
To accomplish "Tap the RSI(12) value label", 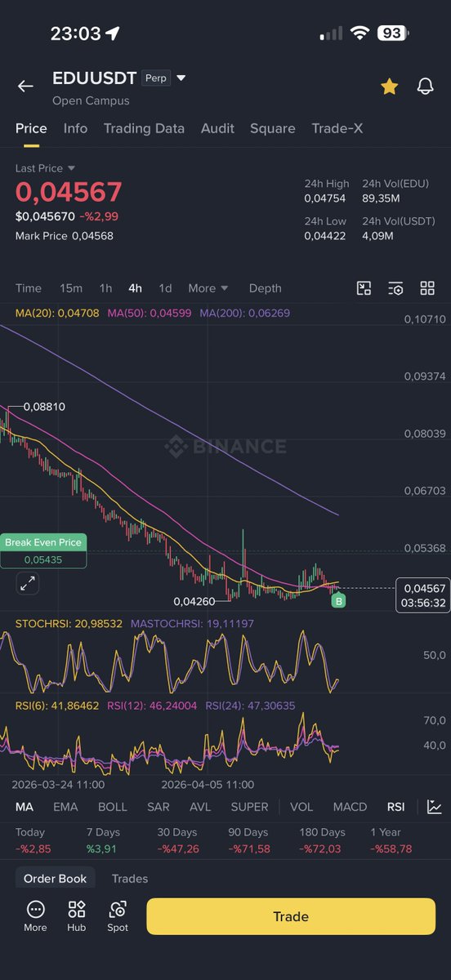I will (x=152, y=706).
